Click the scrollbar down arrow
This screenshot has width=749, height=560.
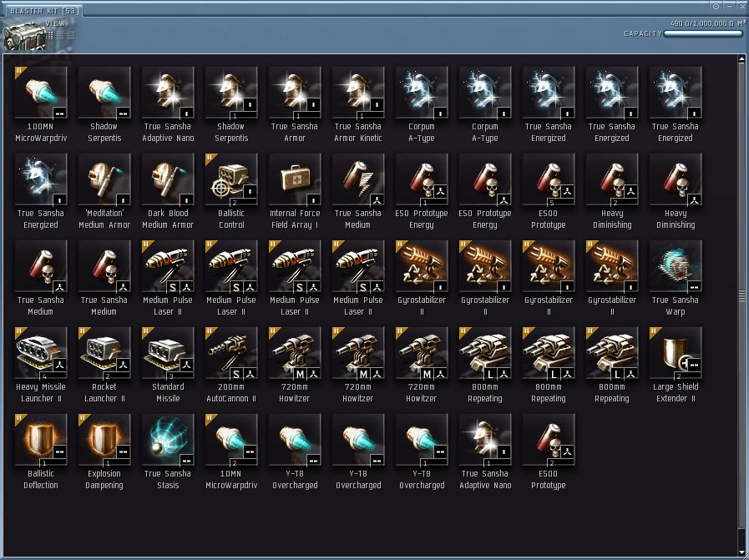point(741,552)
